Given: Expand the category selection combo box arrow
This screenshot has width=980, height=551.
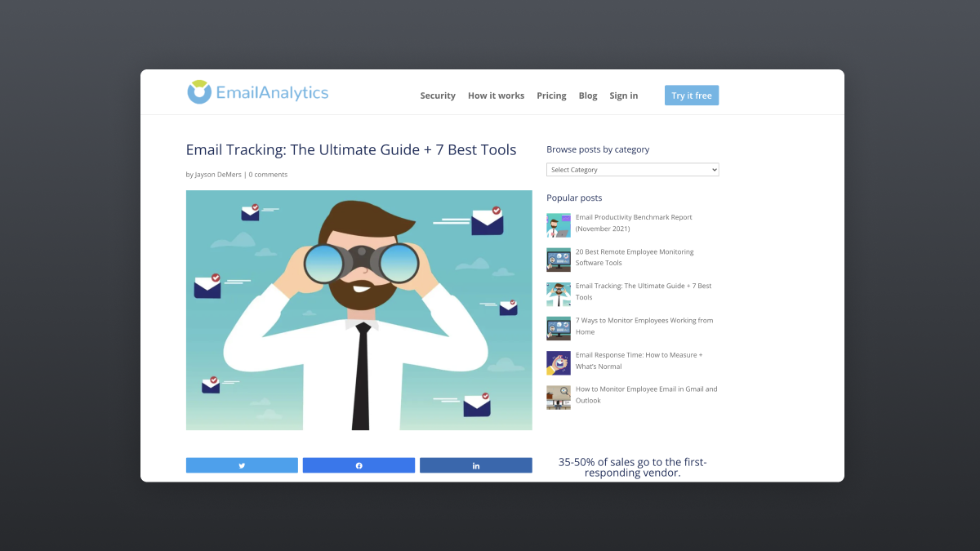Looking at the screenshot, I should tap(712, 169).
